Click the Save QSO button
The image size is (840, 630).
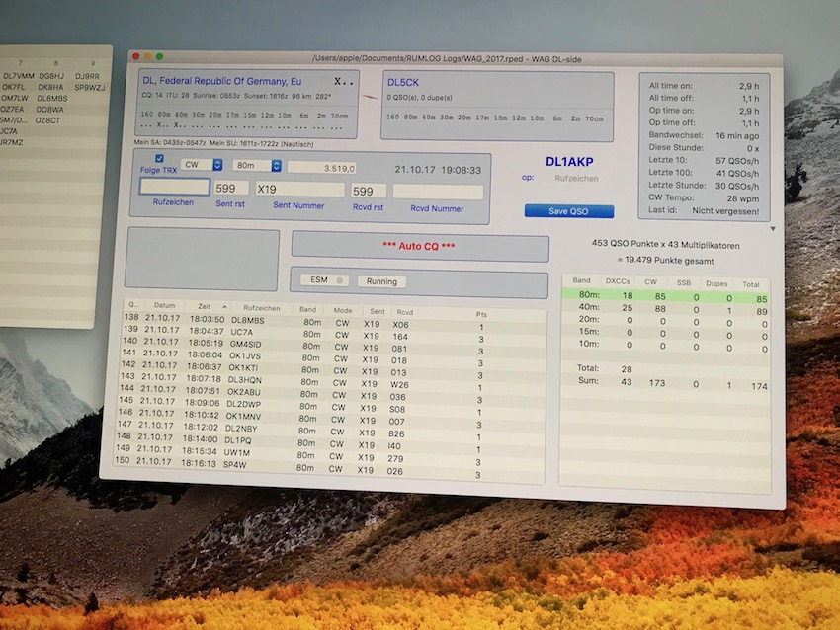569,211
